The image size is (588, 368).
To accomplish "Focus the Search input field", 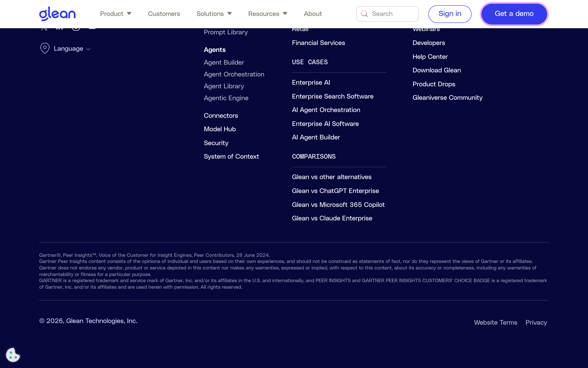I will 387,14.
